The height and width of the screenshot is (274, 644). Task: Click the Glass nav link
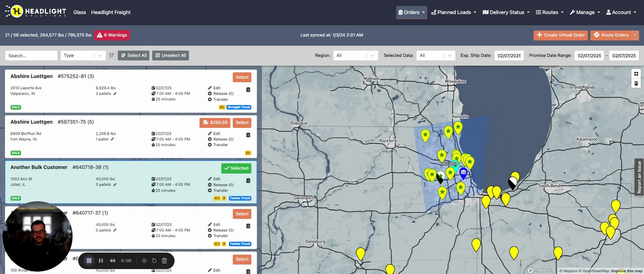[80, 12]
